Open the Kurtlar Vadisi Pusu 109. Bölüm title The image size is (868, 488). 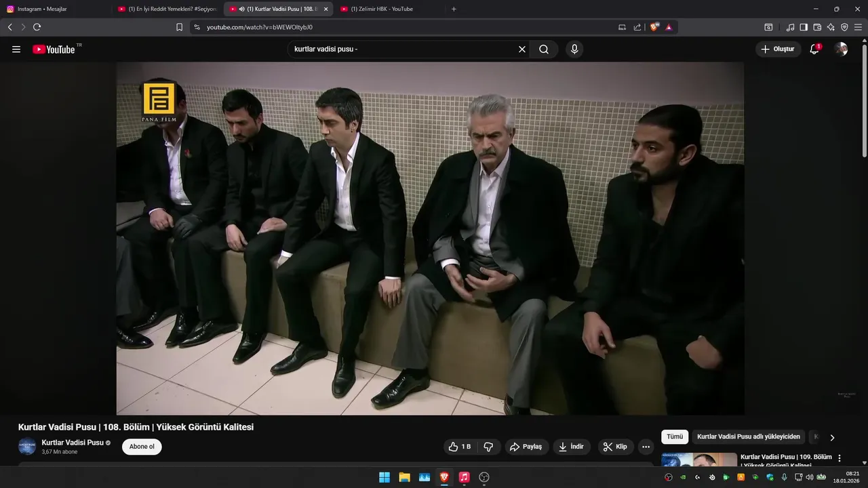point(786,461)
